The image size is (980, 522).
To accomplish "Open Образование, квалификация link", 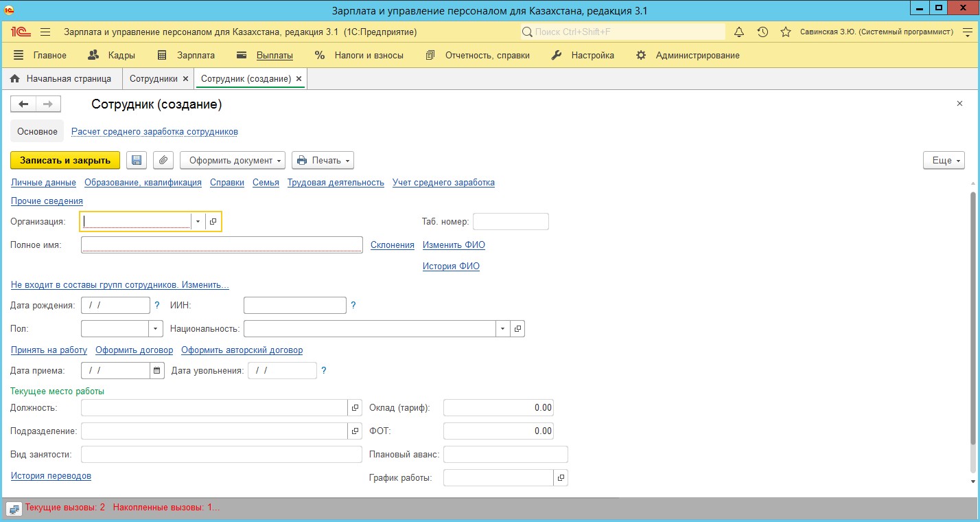I will point(143,182).
